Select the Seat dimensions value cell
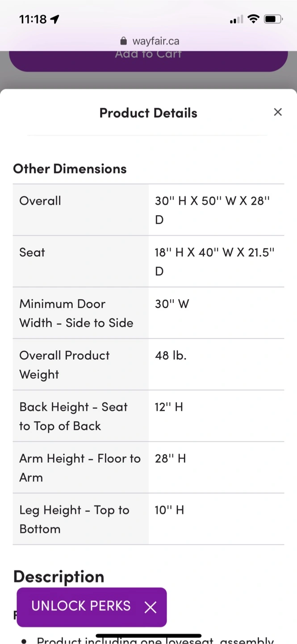This screenshot has width=297, height=644. [216, 261]
